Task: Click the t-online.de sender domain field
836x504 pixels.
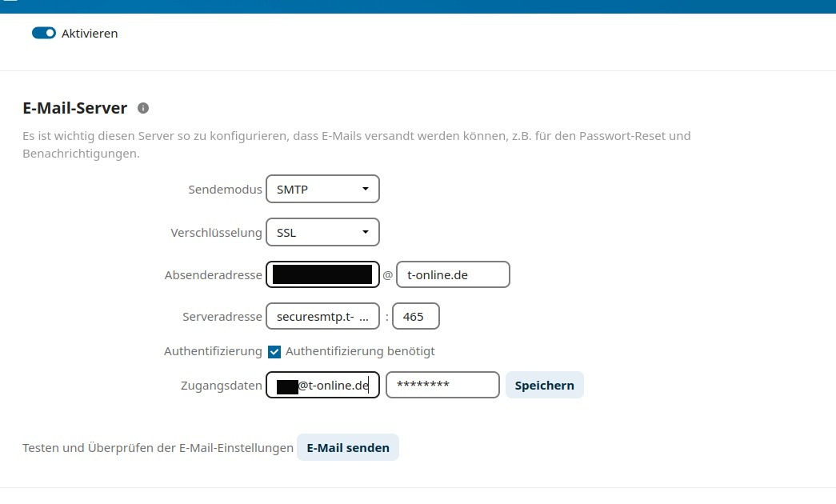Action: (x=453, y=275)
